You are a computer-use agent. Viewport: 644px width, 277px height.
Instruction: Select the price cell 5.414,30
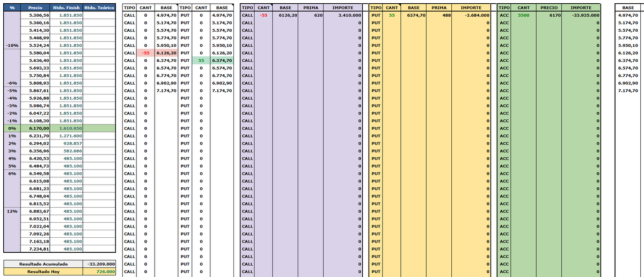[x=35, y=31]
